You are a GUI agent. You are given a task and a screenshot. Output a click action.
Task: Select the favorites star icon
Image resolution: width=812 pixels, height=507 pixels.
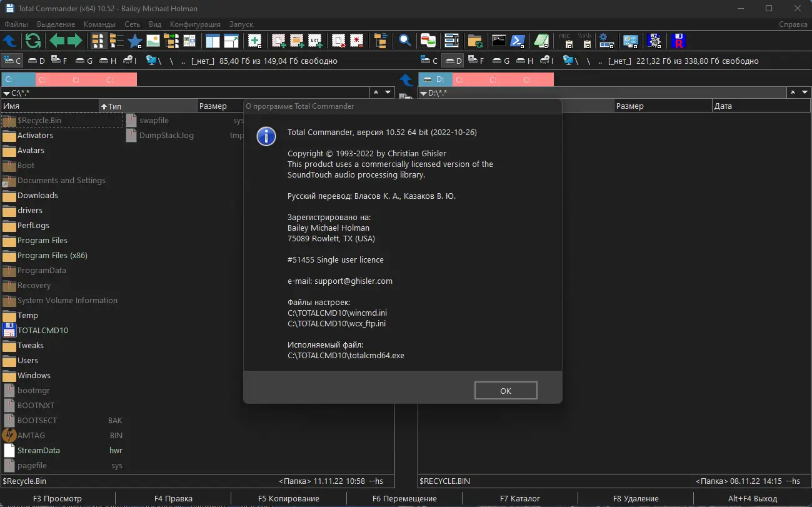click(x=134, y=40)
